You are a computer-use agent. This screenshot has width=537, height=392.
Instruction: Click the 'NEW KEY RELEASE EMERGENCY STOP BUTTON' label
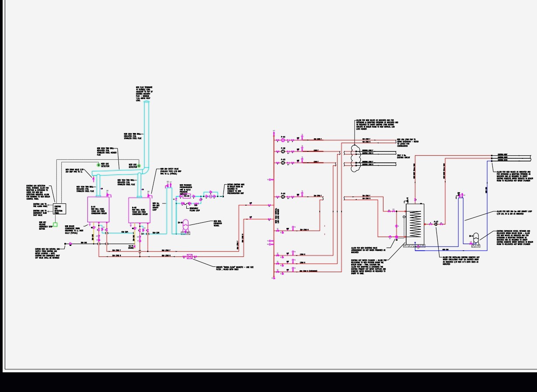[x=45, y=225]
